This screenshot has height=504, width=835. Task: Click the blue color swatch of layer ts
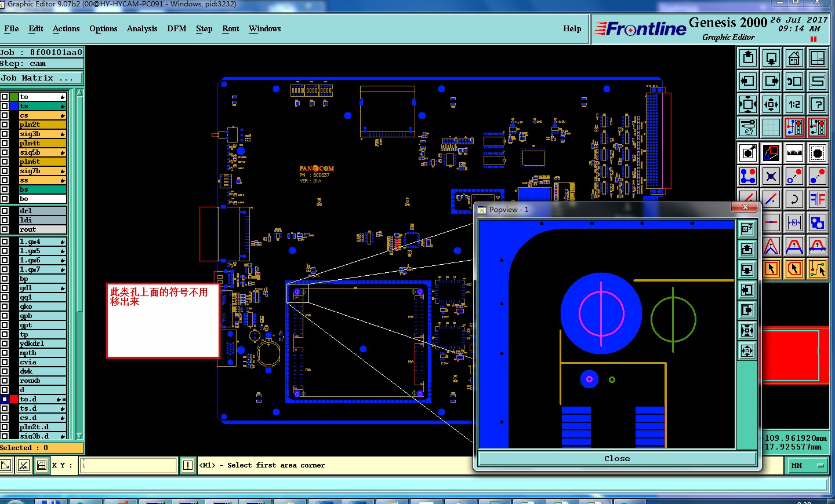(x=14, y=106)
